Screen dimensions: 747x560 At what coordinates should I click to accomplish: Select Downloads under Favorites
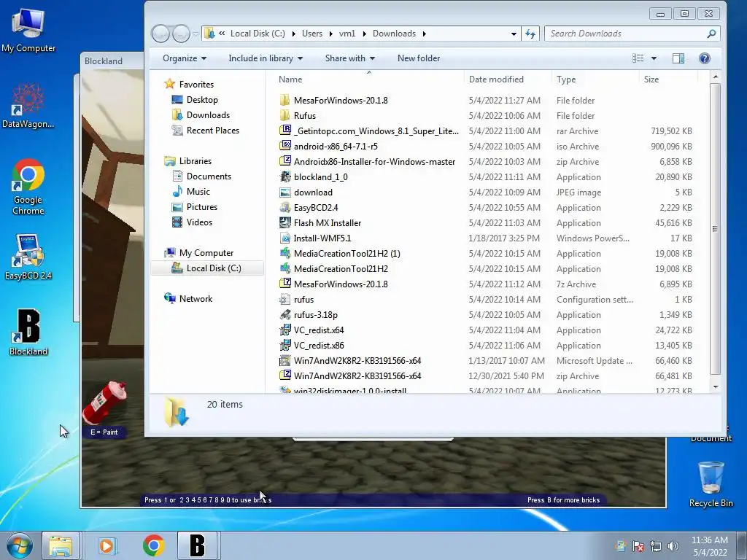201,115
